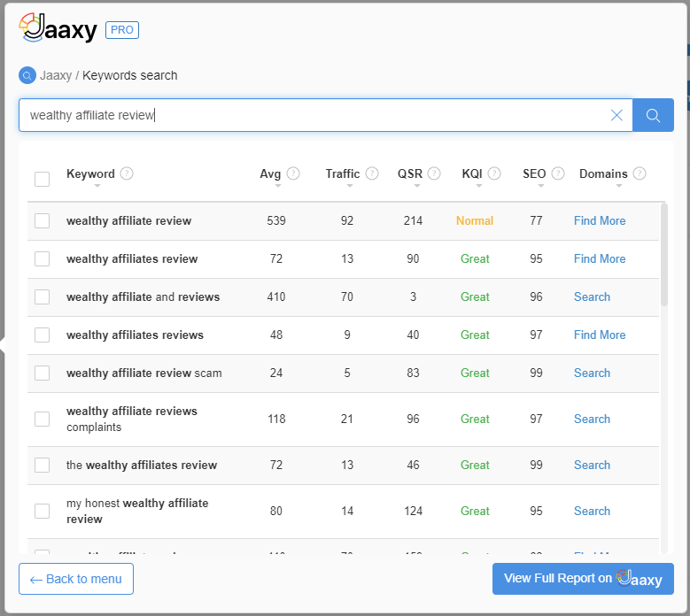Screen dimensions: 690x616
Task: Check 'the wealthy affiliates review' checkbox
Action: click(x=43, y=466)
